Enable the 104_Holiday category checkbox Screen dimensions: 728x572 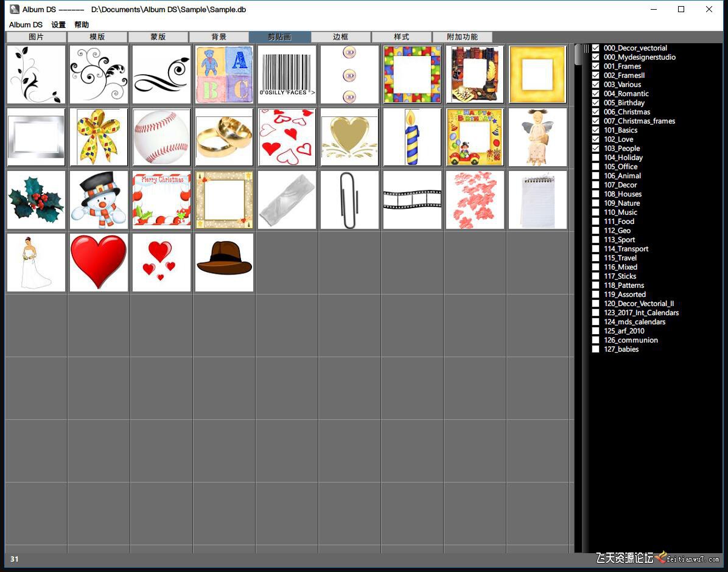(x=596, y=158)
